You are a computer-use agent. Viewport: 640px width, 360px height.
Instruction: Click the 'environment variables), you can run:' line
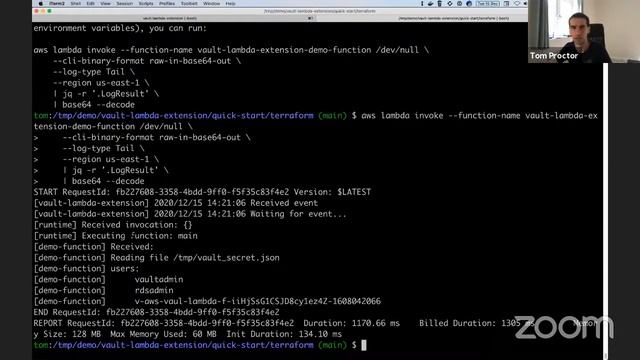click(120, 28)
